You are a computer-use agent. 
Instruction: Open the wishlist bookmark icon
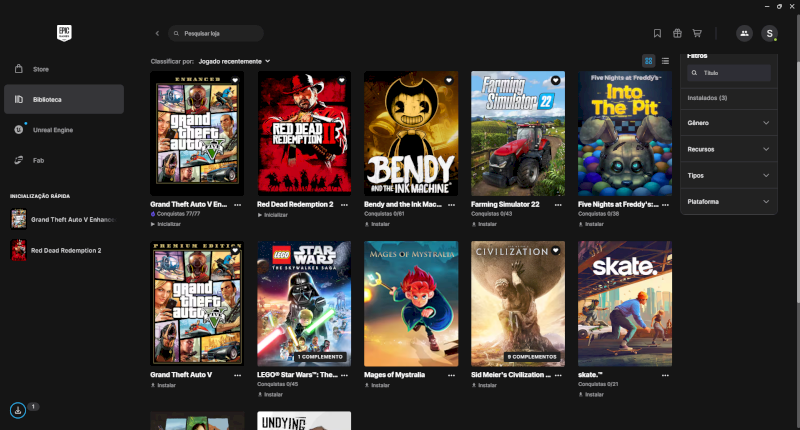pyautogui.click(x=657, y=33)
